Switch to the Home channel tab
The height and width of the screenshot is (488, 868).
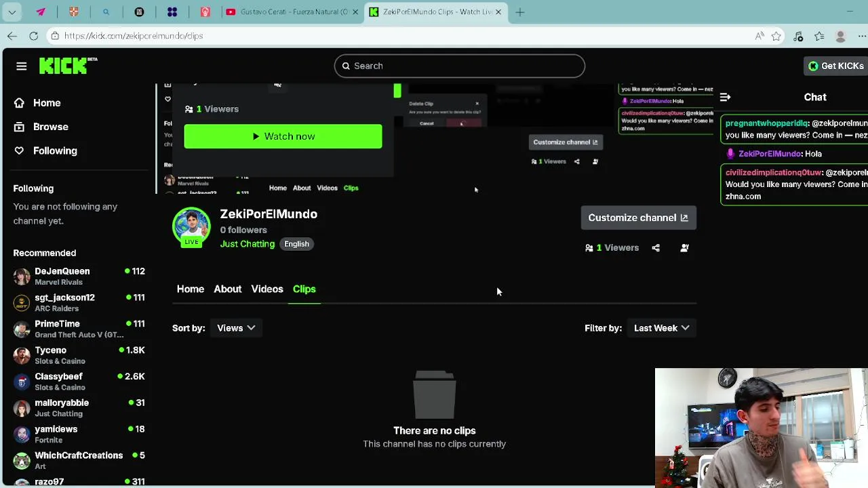(191, 289)
